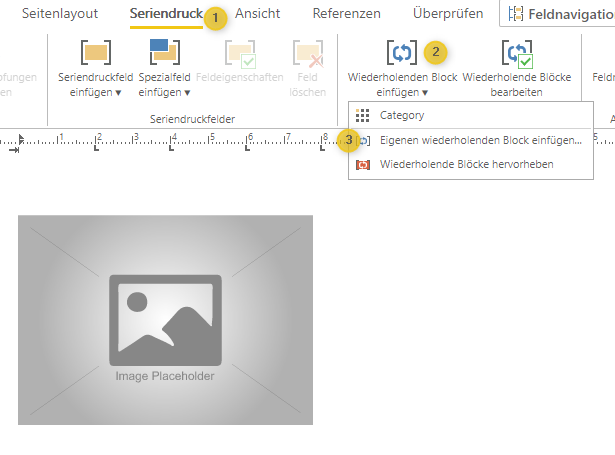This screenshot has width=615, height=455.
Task: Expand the Wiederholenden Block einfügen dropdown arrow
Action: [x=425, y=92]
